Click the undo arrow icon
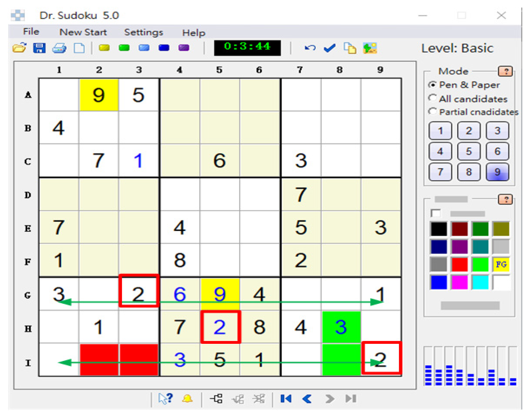 (310, 48)
